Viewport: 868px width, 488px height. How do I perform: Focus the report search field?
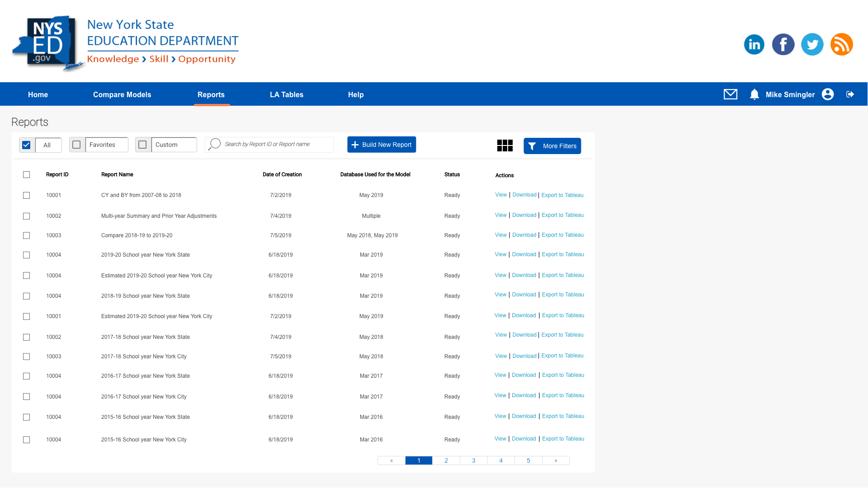tap(276, 145)
